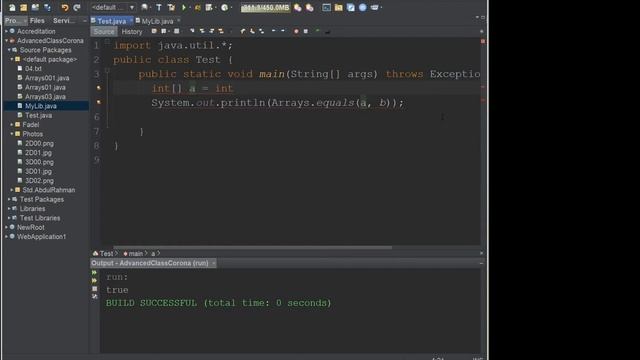640x360 pixels.
Task: Click the green Comment icon in editor toolbar
Action: [x=318, y=31]
